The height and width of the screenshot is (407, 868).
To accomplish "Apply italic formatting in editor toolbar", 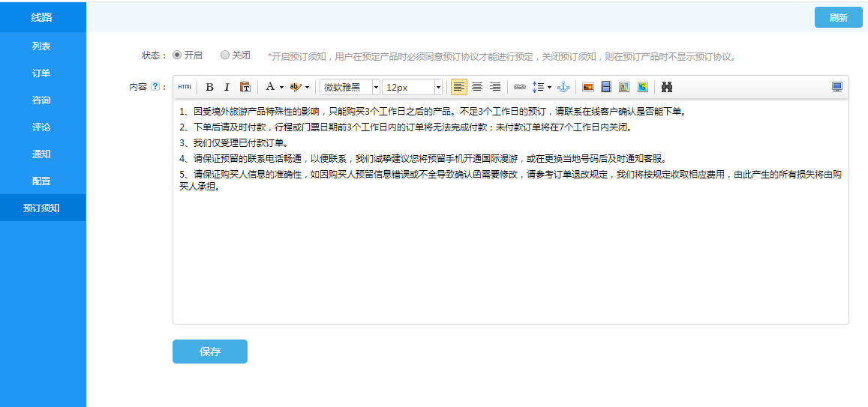I will pos(227,87).
